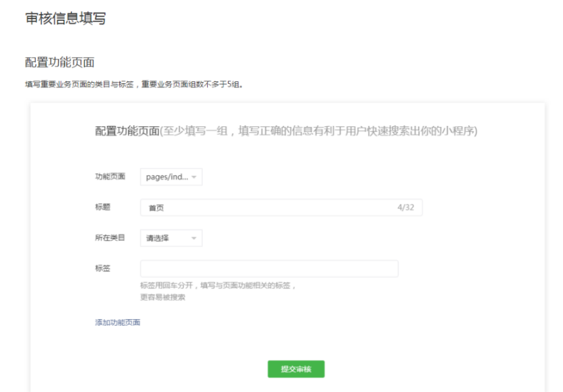Click the 功能页面 field label
Screen dimensions: 563x392
tap(110, 176)
